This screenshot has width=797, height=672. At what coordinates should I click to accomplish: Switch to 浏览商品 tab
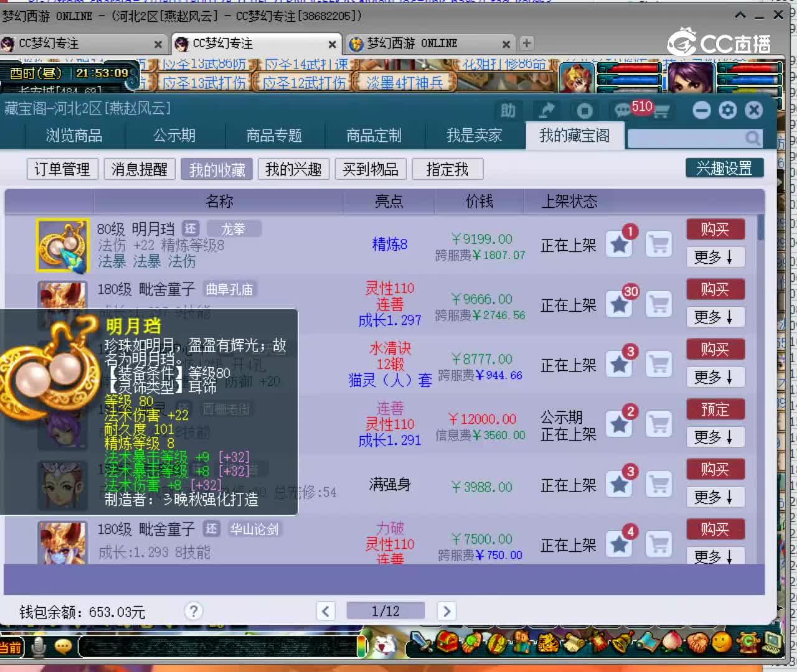(x=74, y=136)
